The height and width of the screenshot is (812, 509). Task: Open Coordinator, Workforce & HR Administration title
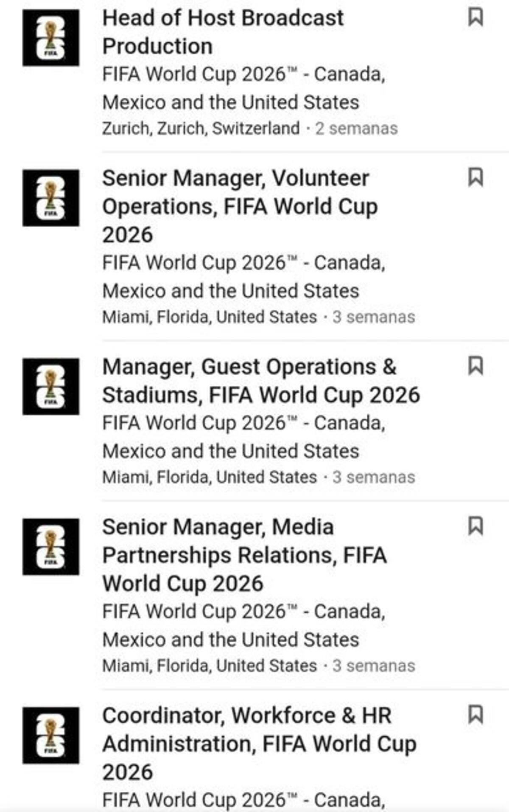point(259,743)
